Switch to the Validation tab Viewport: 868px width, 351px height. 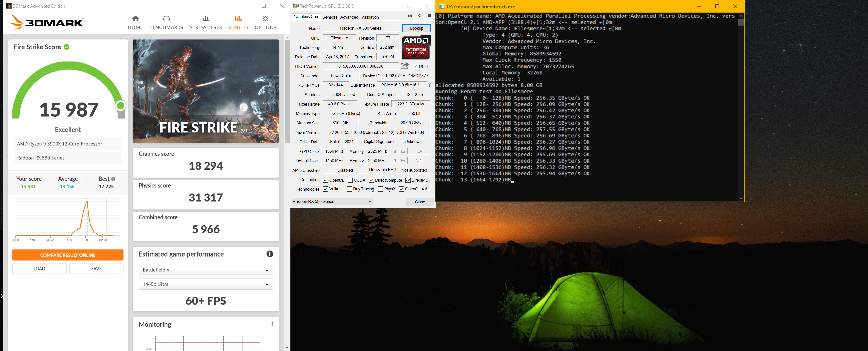pyautogui.click(x=370, y=17)
